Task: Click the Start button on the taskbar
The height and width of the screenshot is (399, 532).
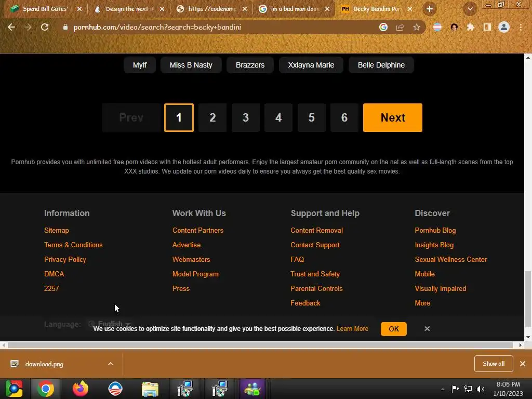Action: [14, 389]
